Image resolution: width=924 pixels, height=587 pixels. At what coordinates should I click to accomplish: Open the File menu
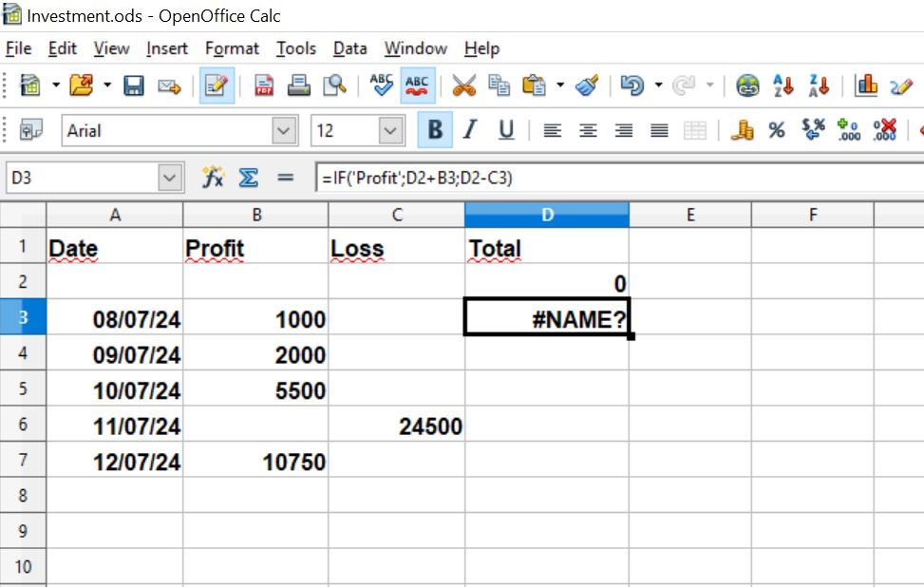pos(18,48)
